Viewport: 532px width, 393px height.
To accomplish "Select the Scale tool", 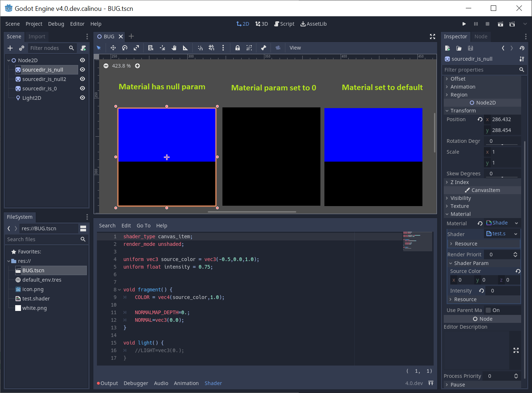I will (136, 47).
